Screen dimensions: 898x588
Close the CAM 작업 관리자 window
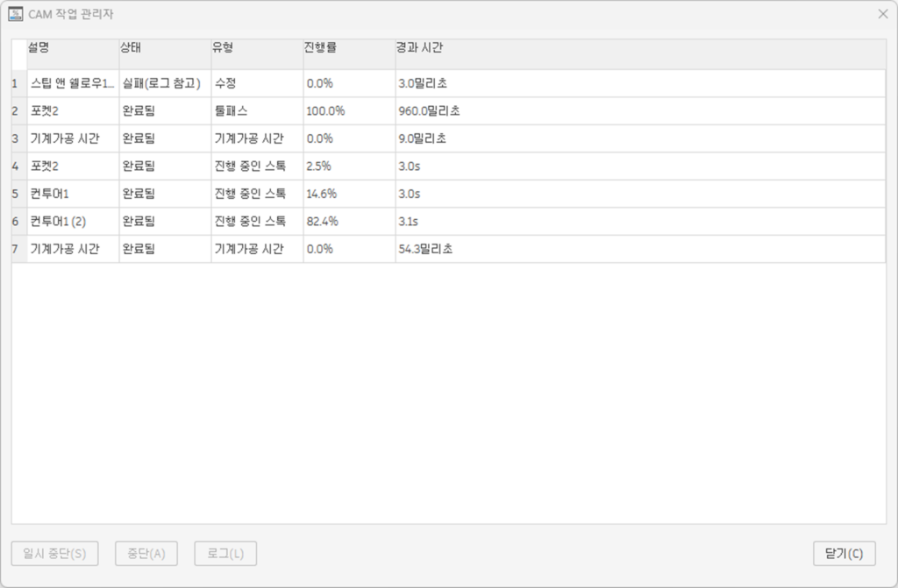(x=882, y=14)
